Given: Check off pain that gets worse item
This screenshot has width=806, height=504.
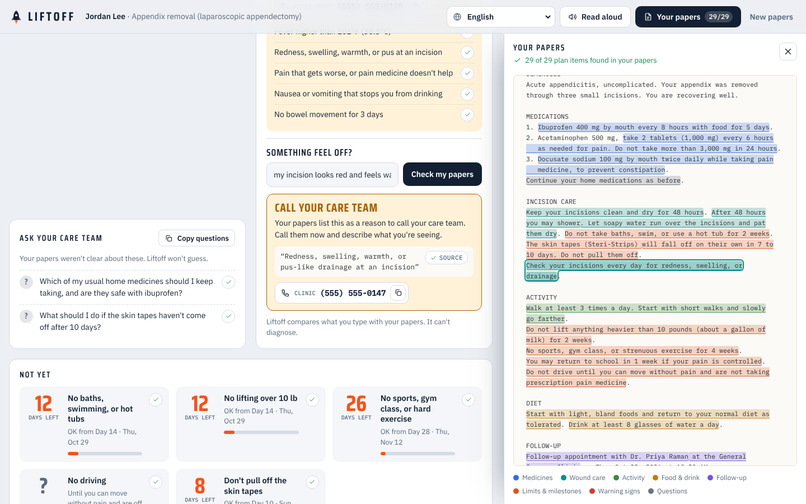Looking at the screenshot, I should pyautogui.click(x=467, y=73).
